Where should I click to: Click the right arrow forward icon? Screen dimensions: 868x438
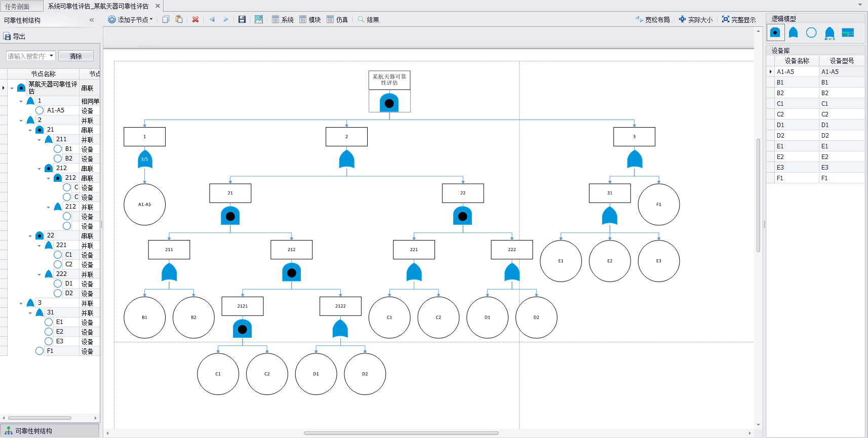point(226,19)
